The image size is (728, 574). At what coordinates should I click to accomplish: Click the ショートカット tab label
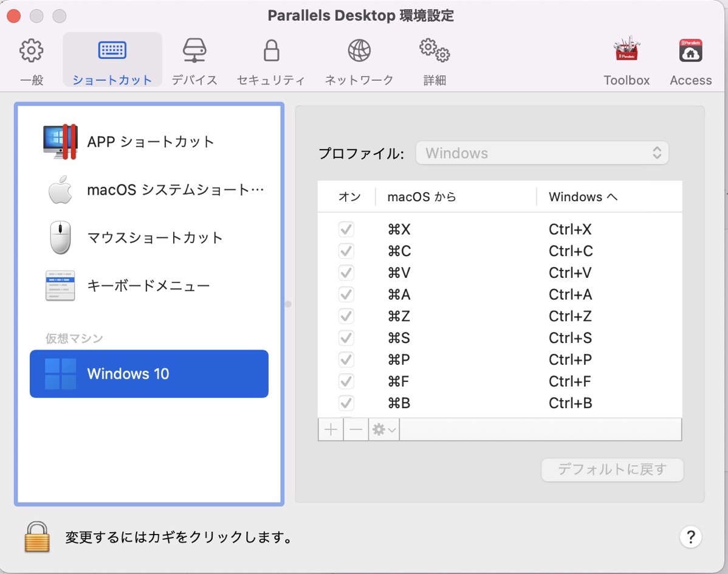point(112,80)
